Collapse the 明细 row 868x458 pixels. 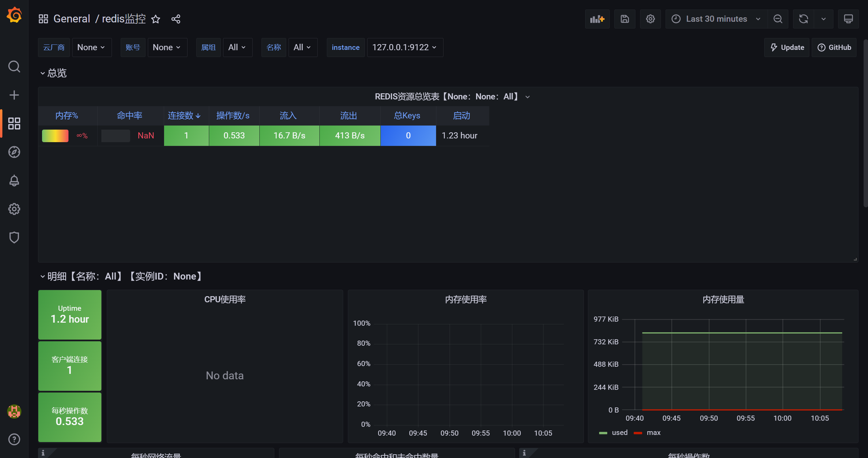(121, 276)
